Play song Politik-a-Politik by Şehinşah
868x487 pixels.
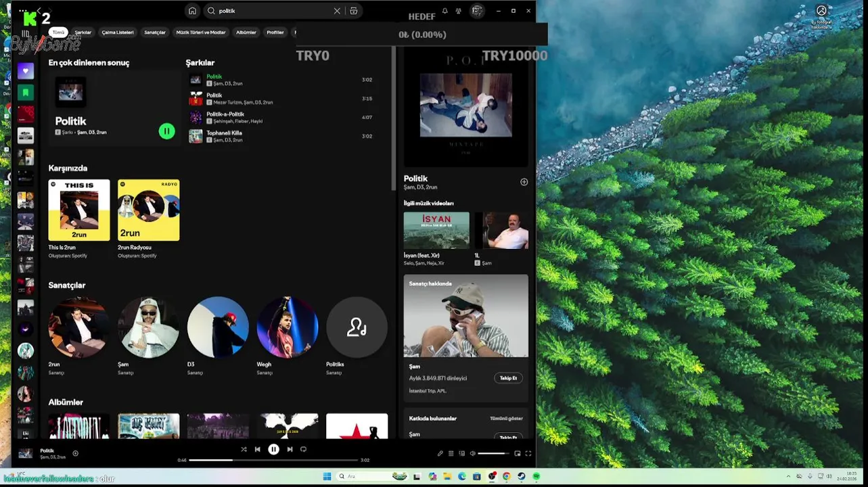pyautogui.click(x=281, y=118)
